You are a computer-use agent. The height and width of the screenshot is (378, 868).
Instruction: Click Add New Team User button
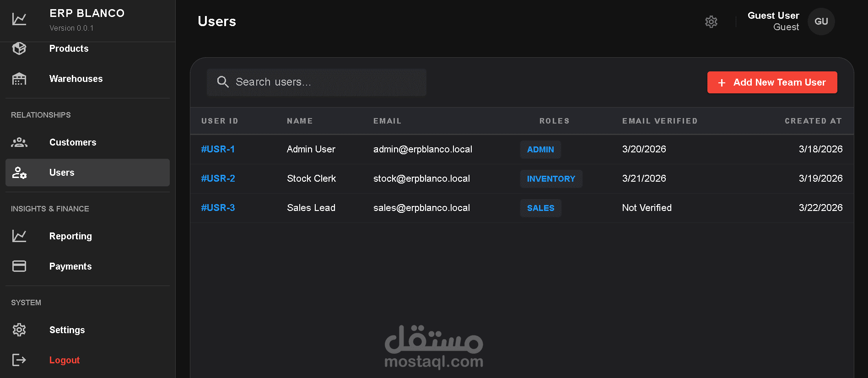[x=772, y=82]
